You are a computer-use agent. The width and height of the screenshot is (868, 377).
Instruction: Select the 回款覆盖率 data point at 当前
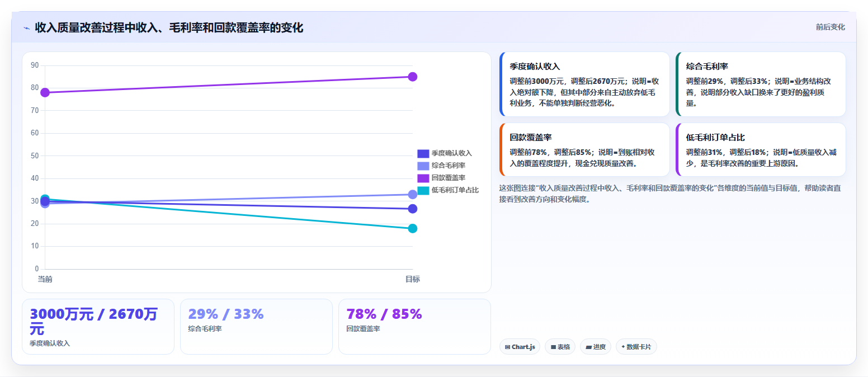45,92
